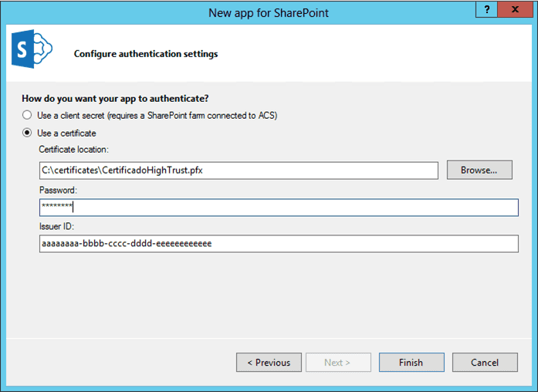Complete the wizard with Finish
The width and height of the screenshot is (538, 392).
coord(411,362)
